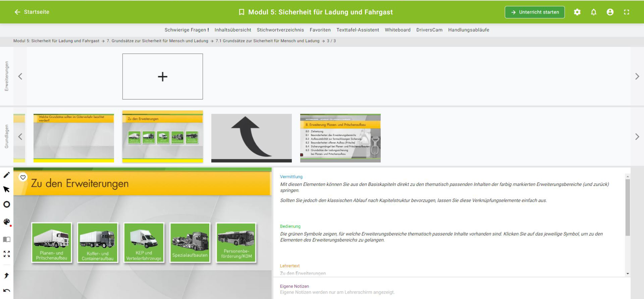Select the pencil drawing tool
644x299 pixels.
6,175
